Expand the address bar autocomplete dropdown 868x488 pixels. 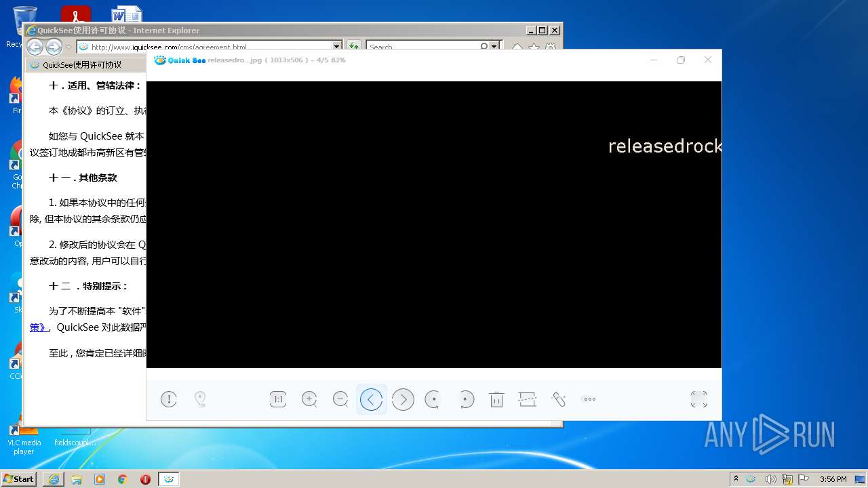337,47
